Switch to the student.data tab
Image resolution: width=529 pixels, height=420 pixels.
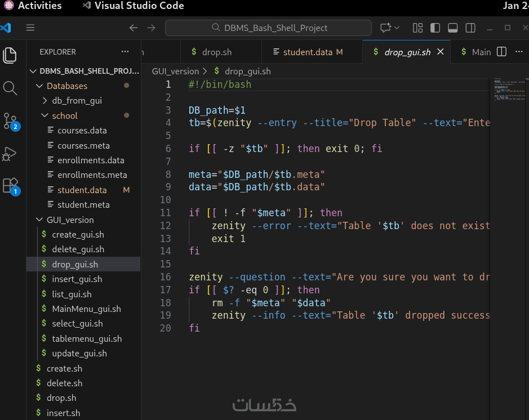308,52
